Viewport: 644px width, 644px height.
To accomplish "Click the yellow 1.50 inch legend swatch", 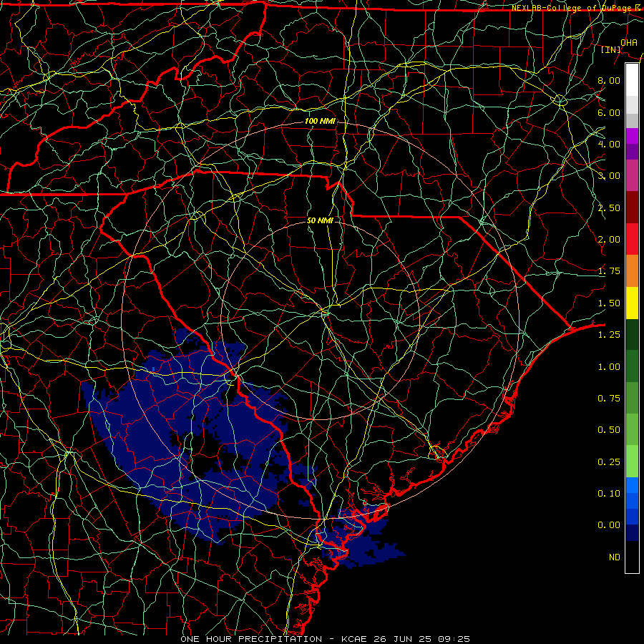I will tap(632, 303).
